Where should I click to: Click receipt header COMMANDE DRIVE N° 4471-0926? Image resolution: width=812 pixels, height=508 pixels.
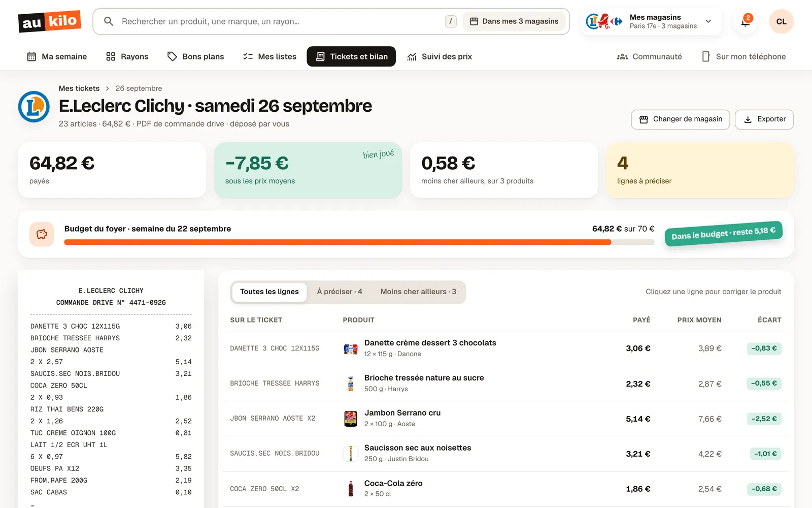[111, 303]
